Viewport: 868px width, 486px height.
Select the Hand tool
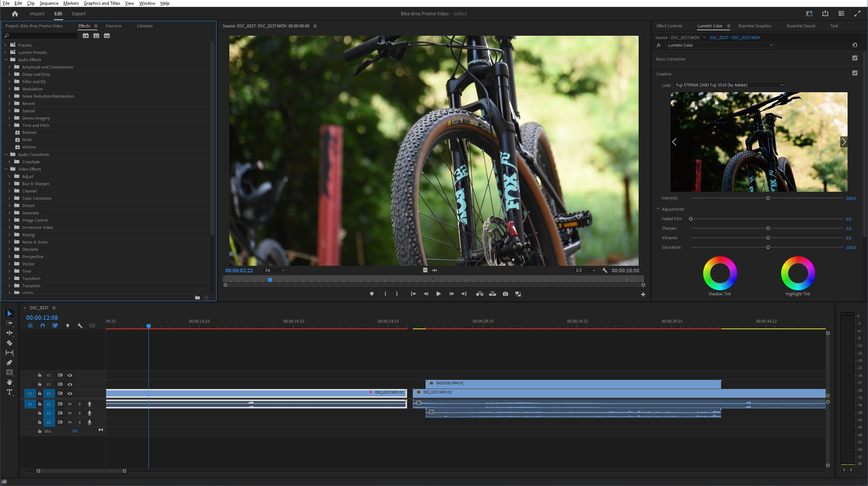tap(9, 382)
